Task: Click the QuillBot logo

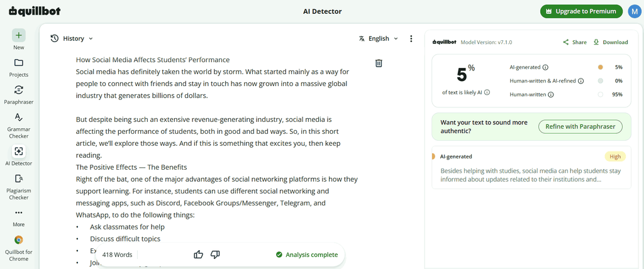Action: pos(35,11)
